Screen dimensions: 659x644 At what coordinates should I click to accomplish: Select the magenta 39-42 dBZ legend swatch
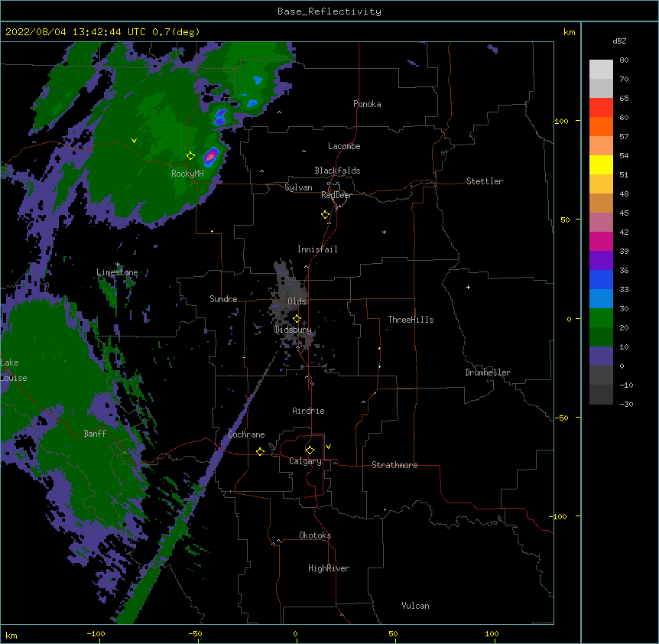[x=601, y=241]
